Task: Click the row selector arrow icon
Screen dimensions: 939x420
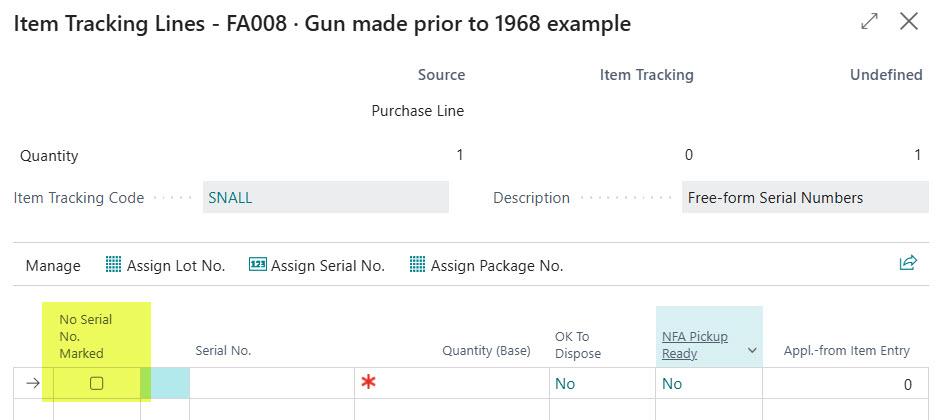Action: pos(30,383)
